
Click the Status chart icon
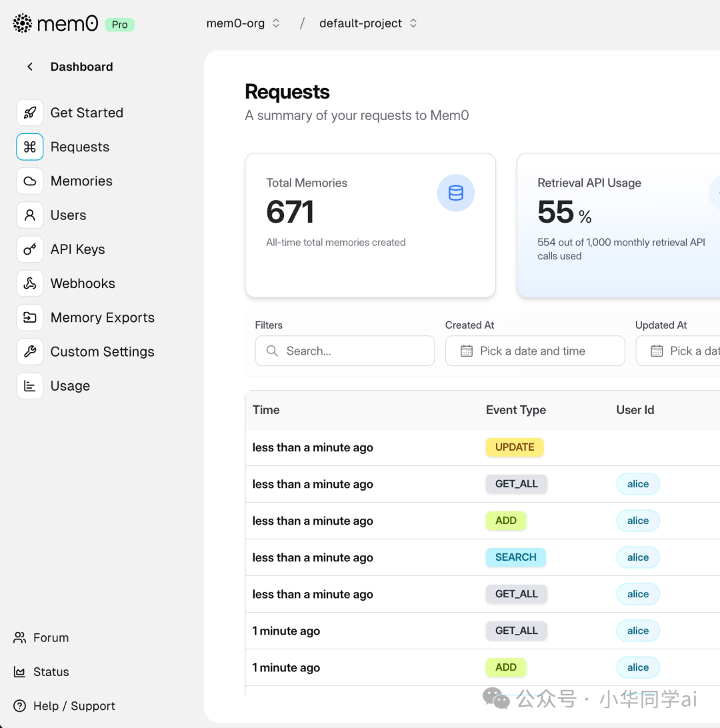tap(19, 672)
